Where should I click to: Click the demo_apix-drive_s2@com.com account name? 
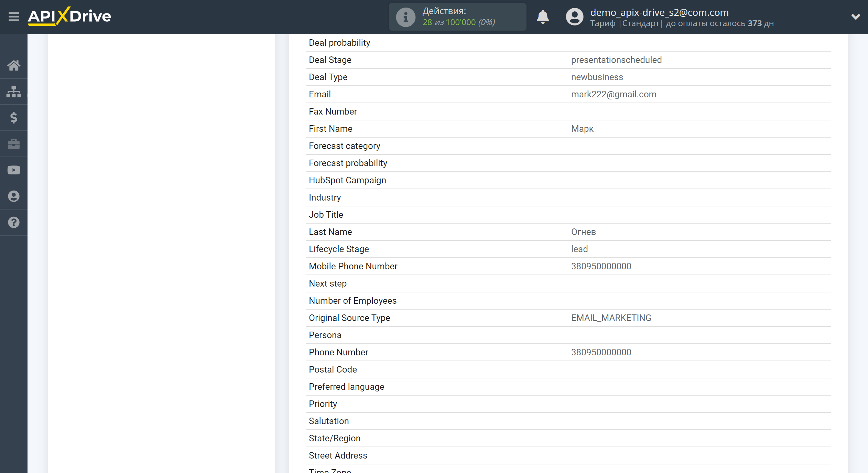tap(659, 12)
